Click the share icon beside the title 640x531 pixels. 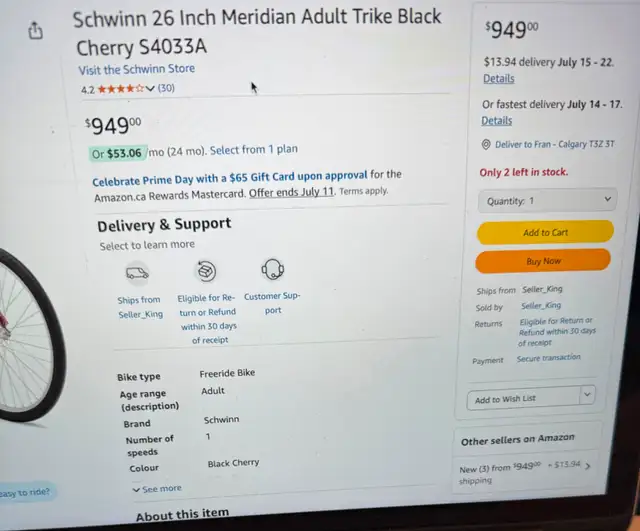coord(36,30)
